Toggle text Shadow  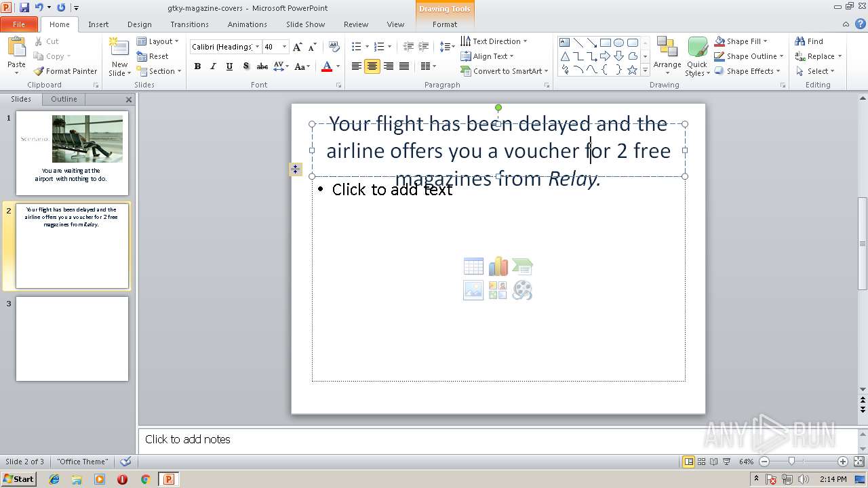coord(245,66)
